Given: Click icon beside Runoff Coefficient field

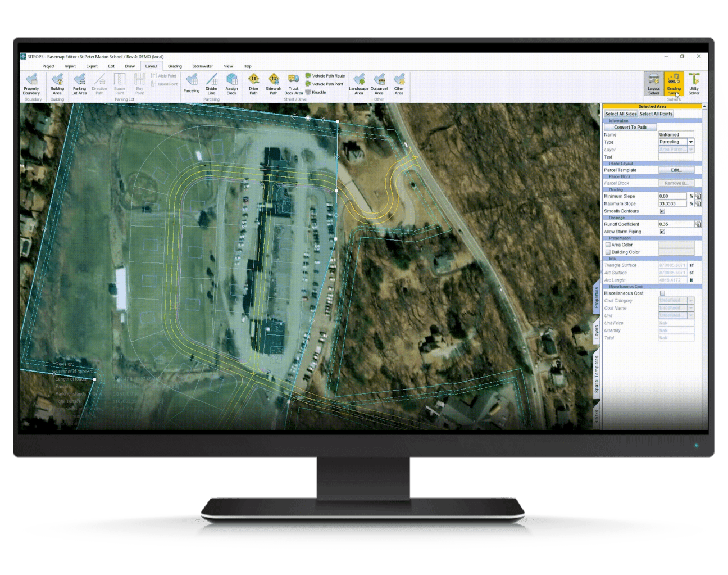Looking at the screenshot, I should coord(698,224).
